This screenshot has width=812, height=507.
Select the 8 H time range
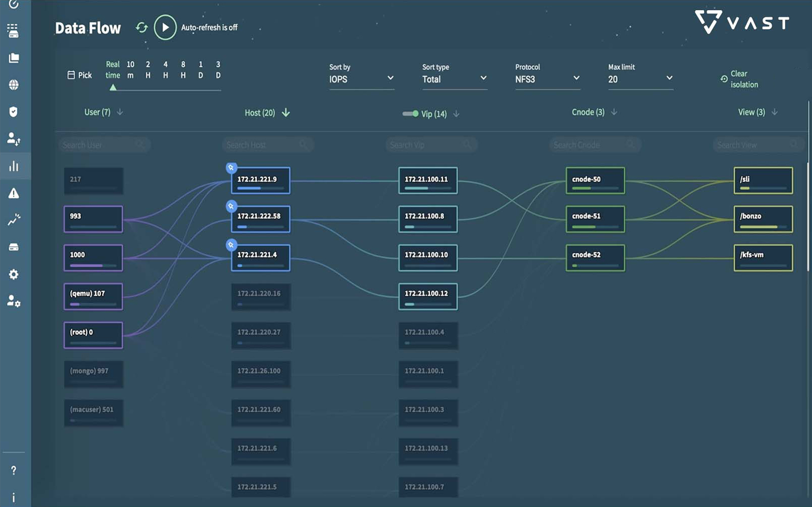pos(183,70)
